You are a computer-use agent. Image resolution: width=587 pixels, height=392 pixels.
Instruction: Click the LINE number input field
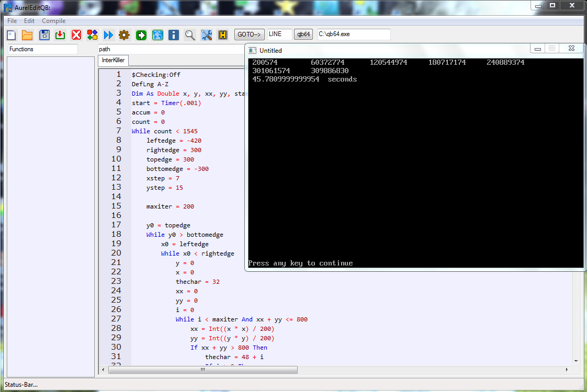pyautogui.click(x=279, y=34)
